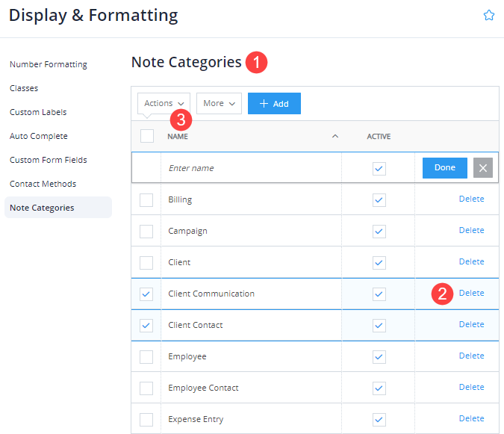This screenshot has width=504, height=434.
Task: Click the Employee Contact name cell
Action: click(251, 388)
